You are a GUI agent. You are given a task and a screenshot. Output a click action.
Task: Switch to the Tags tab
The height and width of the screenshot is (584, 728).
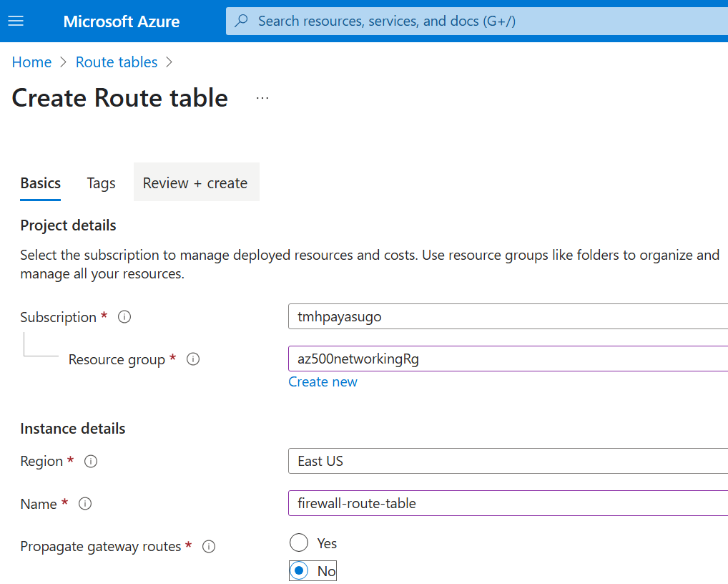[x=101, y=183]
